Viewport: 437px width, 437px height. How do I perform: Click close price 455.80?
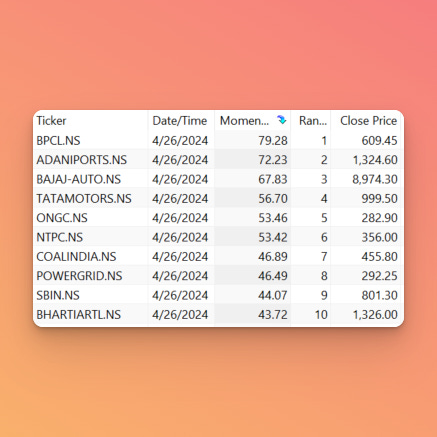click(x=380, y=257)
